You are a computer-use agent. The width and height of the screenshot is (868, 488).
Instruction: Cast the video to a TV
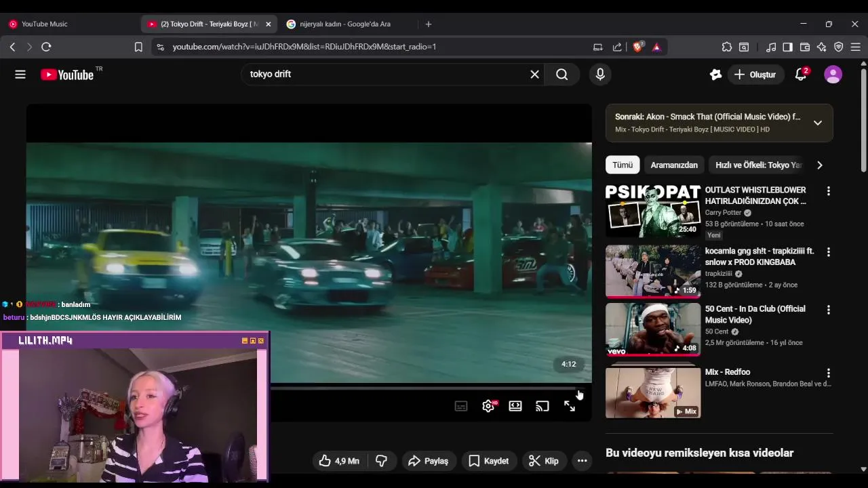(542, 406)
